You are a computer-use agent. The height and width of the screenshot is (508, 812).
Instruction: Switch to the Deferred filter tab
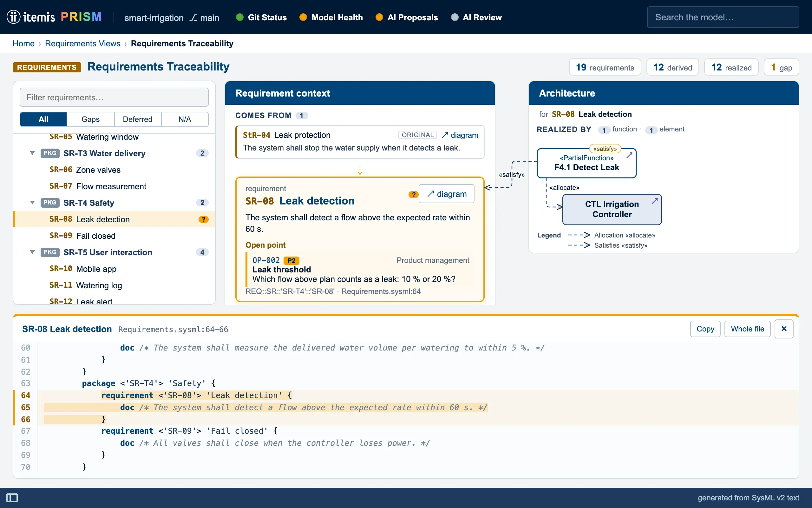pos(138,119)
